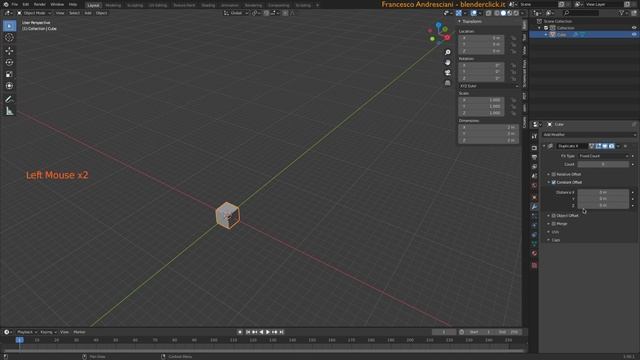Play the animation forward
This screenshot has width=640, height=360.
tap(268, 332)
